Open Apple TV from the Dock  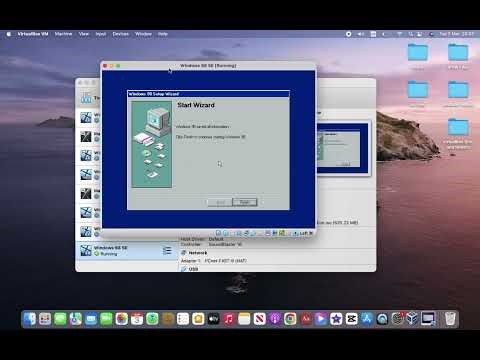tap(214, 319)
